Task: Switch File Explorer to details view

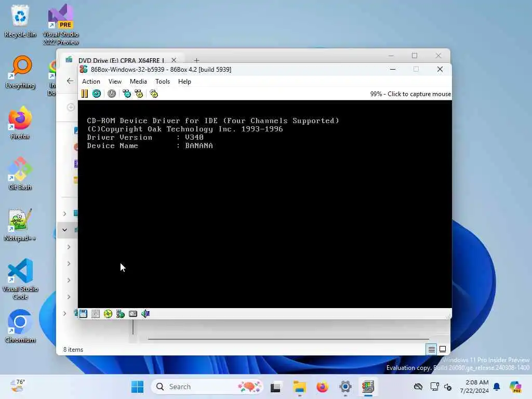Action: coord(432,349)
